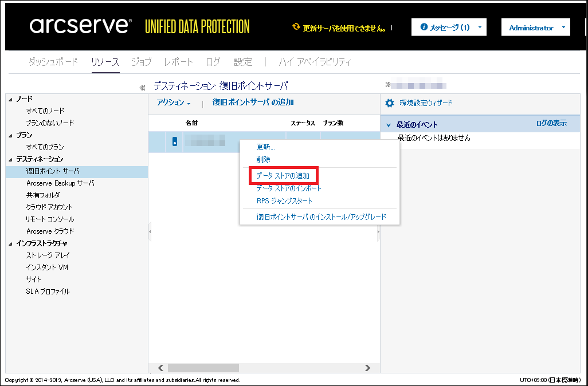Viewport: 588px width, 386px height.
Task: Click the horizontal scrollbar left arrow
Action: tap(160, 368)
